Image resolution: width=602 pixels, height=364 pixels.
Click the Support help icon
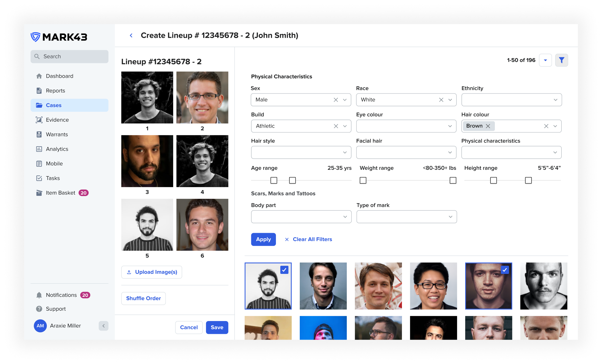coord(39,309)
